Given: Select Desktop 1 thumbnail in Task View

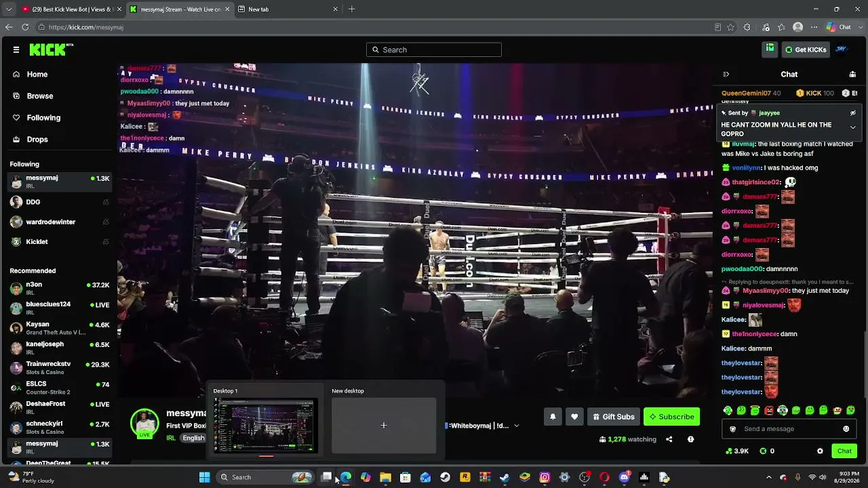Looking at the screenshot, I should click(265, 425).
